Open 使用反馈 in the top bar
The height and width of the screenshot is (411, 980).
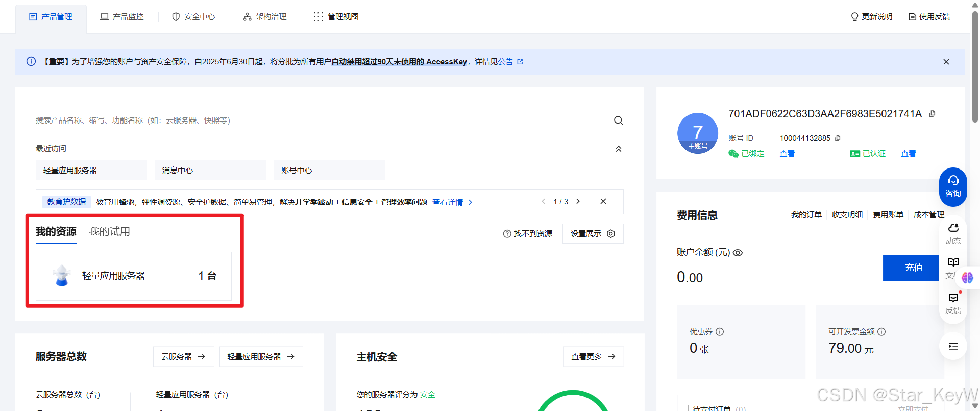click(x=929, y=17)
